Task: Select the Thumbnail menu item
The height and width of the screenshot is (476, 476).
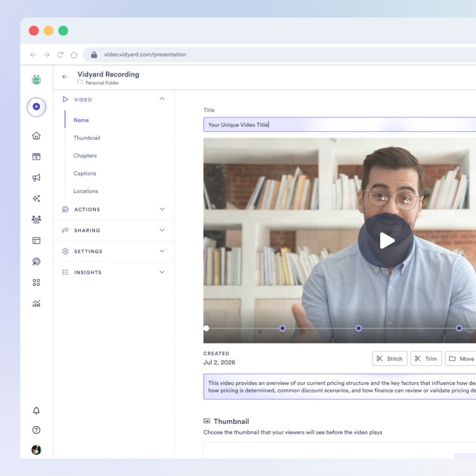Action: pyautogui.click(x=87, y=138)
